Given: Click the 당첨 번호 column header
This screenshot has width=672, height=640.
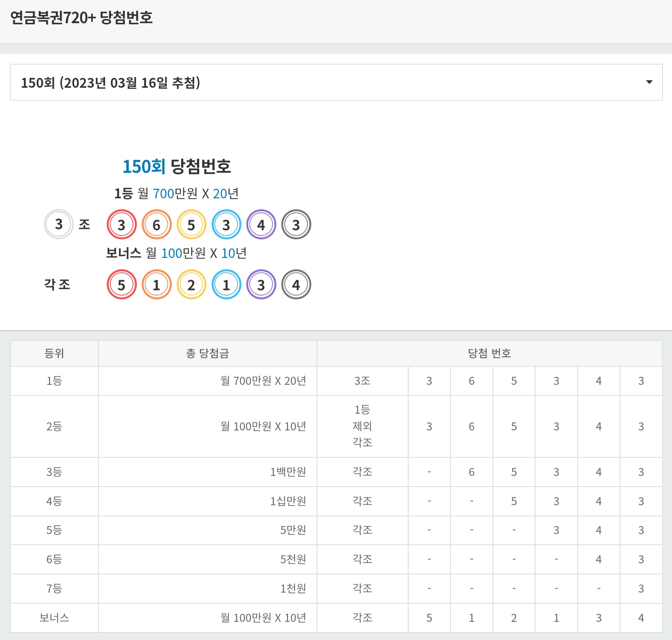Looking at the screenshot, I should 490,353.
